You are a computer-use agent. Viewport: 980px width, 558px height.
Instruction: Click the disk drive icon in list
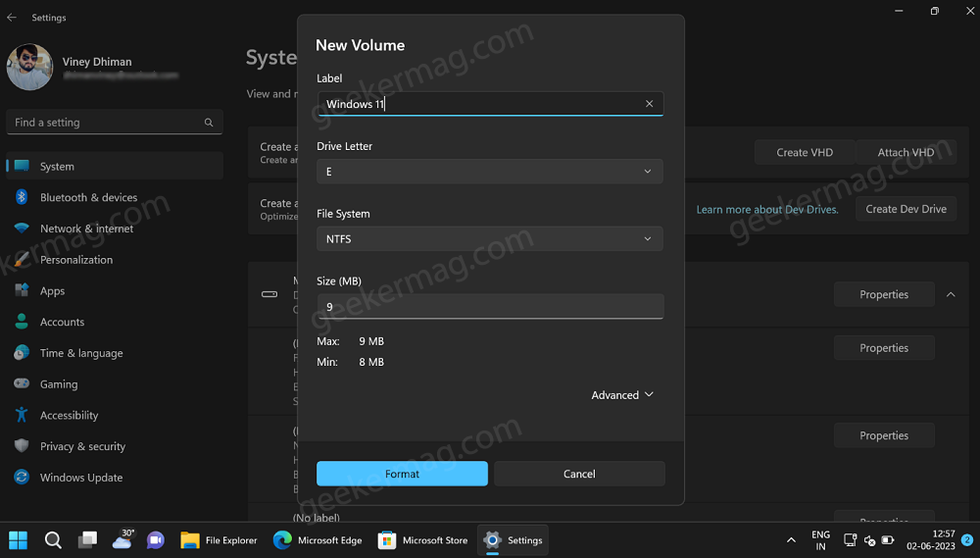269,294
